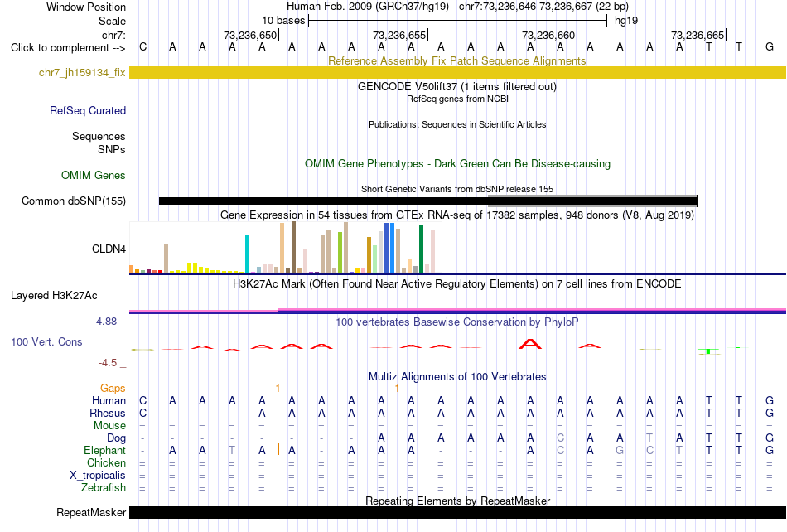Click the Elephant alignment row label
Screen dimensions: 787x532
105,450
